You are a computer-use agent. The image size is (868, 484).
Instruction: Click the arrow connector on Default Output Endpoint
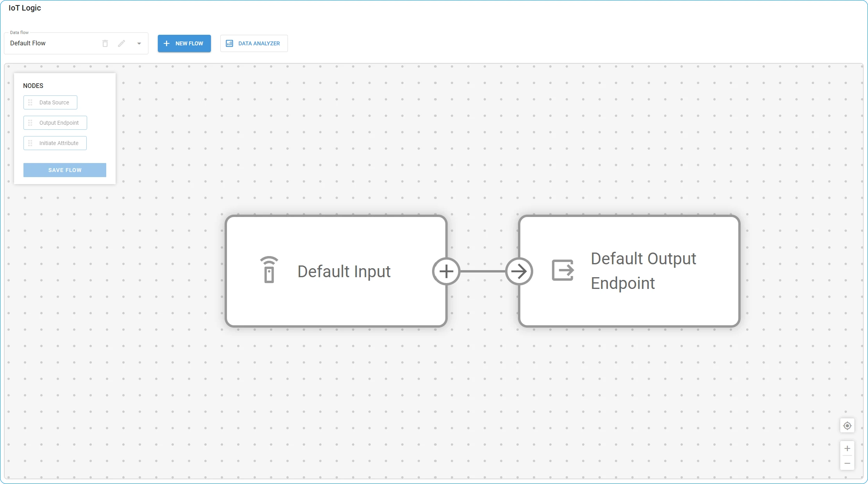pos(519,271)
